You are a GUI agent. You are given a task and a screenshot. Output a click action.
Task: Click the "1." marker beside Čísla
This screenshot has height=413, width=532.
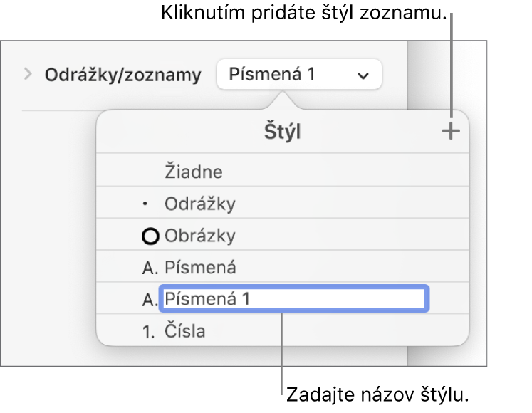tap(150, 331)
